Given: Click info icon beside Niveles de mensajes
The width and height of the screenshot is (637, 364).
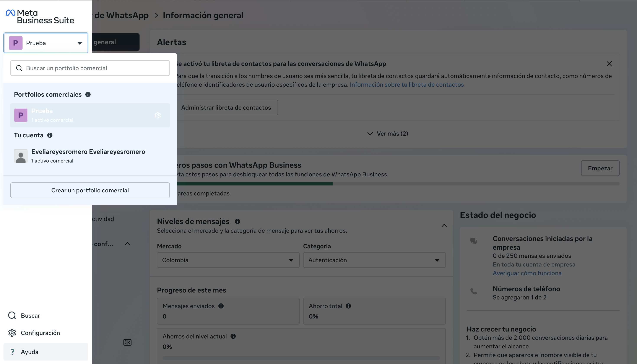Looking at the screenshot, I should 237,221.
